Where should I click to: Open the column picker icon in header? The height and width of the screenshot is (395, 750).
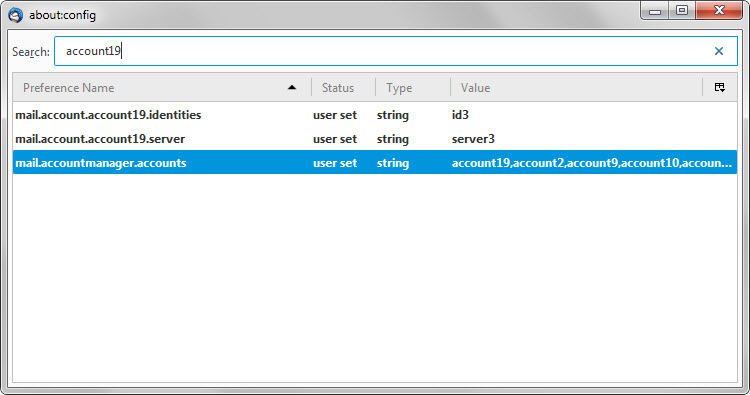tap(719, 88)
